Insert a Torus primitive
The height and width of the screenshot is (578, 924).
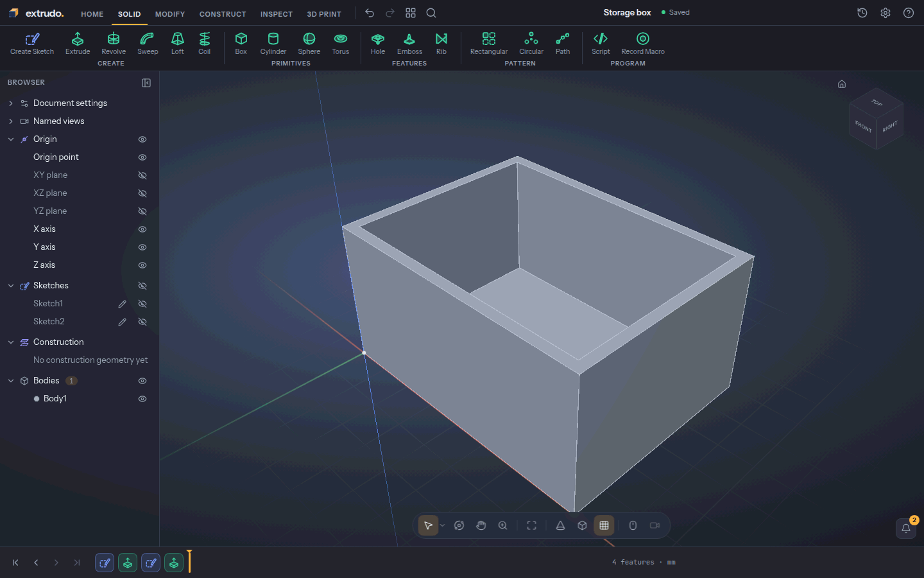(x=341, y=44)
